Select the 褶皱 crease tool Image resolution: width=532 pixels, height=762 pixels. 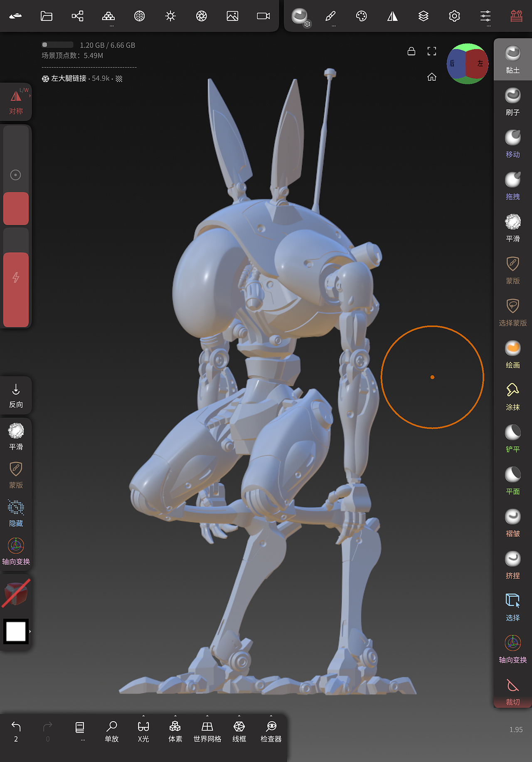[x=512, y=523]
